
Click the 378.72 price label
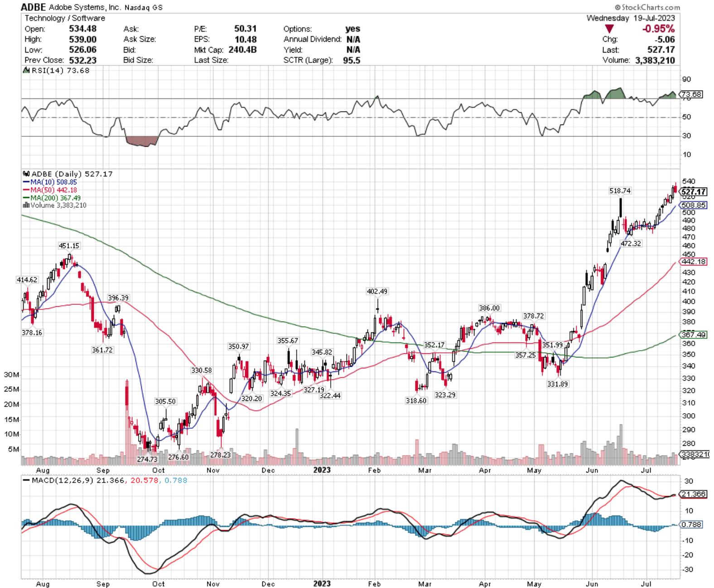[534, 316]
